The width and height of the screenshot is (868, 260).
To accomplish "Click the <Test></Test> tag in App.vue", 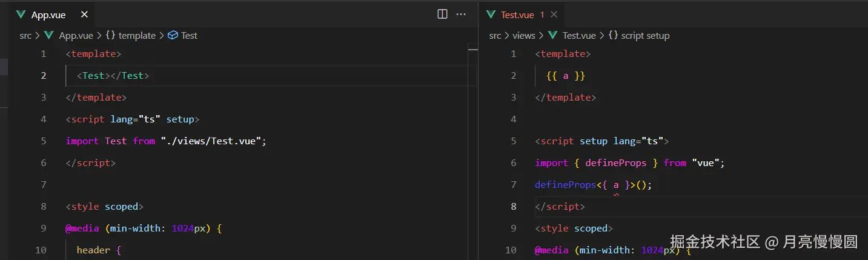I will point(113,76).
